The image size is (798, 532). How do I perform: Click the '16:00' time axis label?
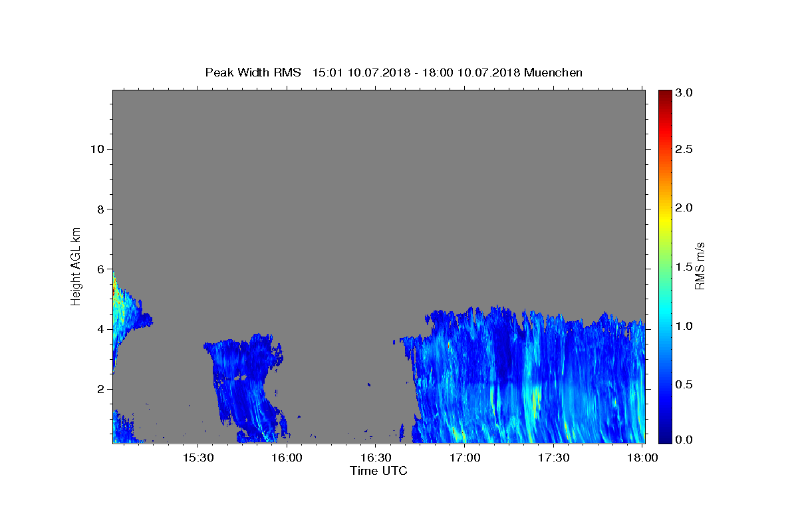click(287, 458)
